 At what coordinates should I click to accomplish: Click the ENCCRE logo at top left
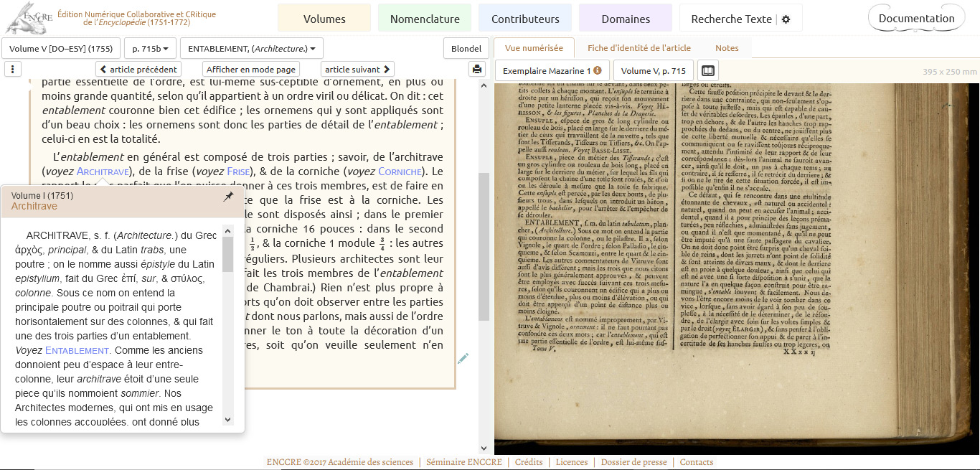(29, 19)
